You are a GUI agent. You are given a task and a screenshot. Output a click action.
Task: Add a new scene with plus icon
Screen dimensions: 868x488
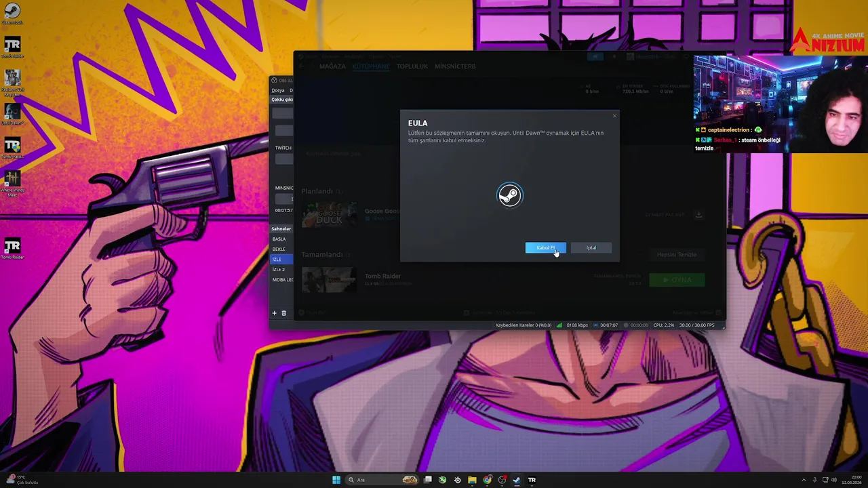coord(275,313)
